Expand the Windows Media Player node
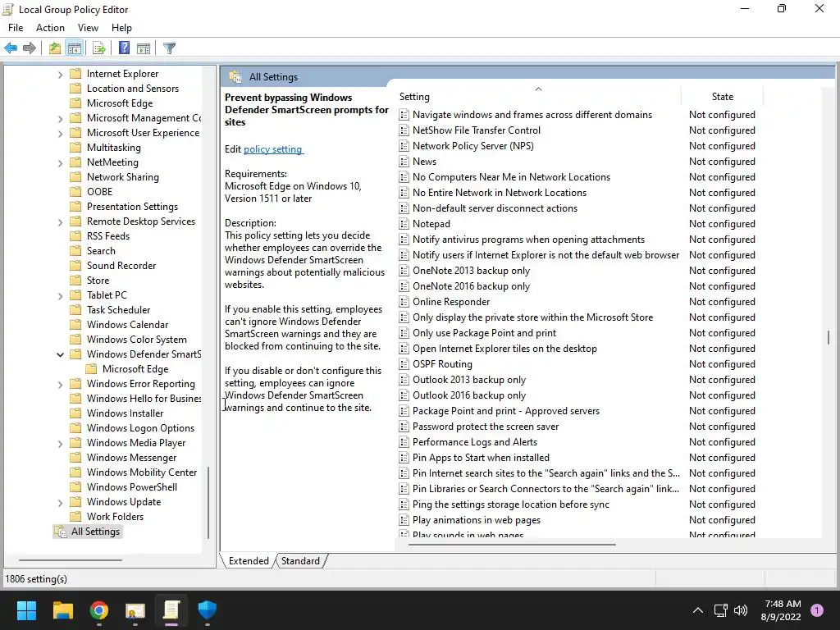Viewport: 840px width, 630px height. point(60,444)
